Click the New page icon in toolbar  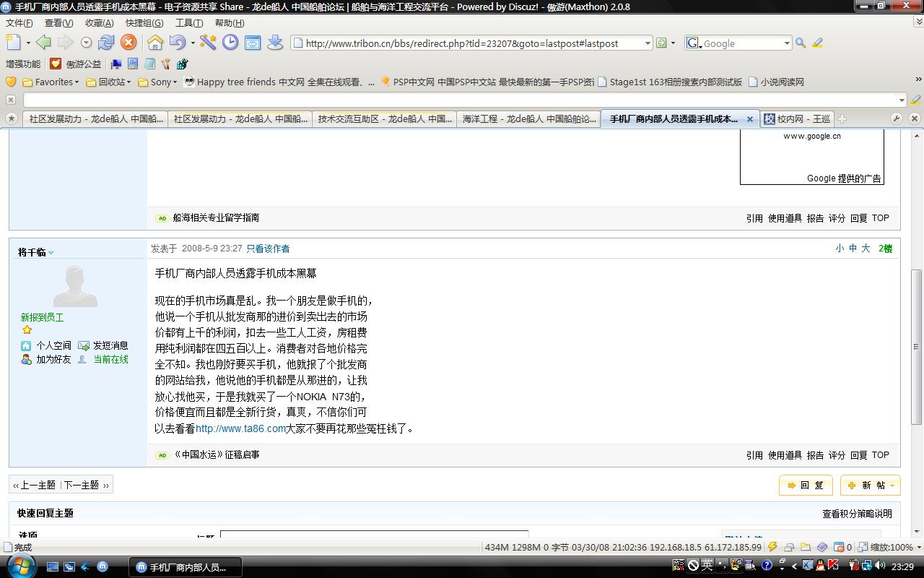(x=13, y=43)
